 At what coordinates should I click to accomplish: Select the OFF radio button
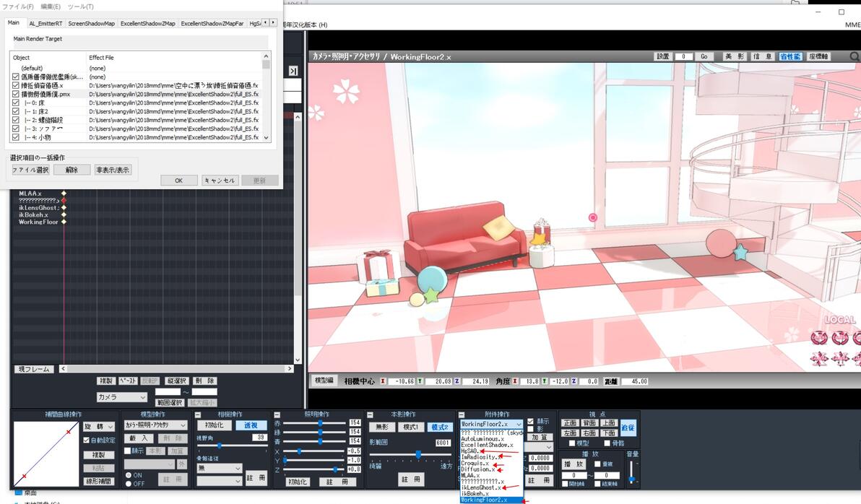coord(129,484)
